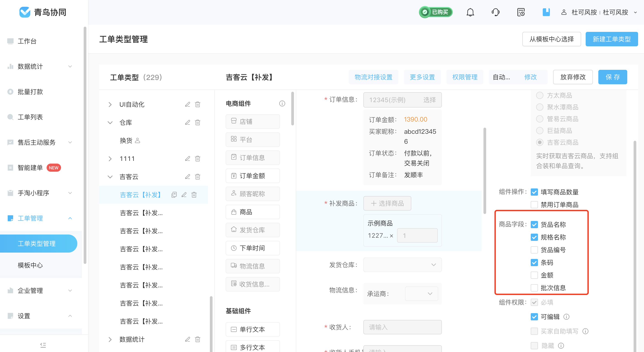
Task: Expand the 数据统计 tree group
Action: (110, 339)
